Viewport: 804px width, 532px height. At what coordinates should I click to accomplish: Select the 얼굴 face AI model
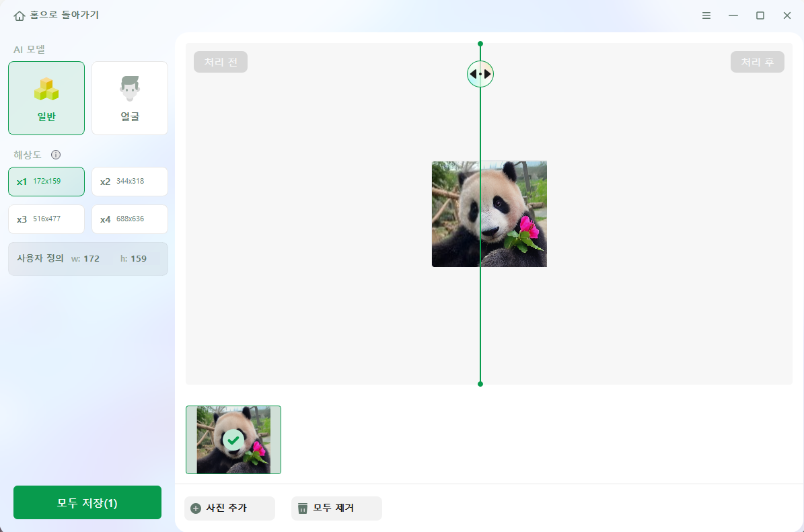pyautogui.click(x=130, y=98)
